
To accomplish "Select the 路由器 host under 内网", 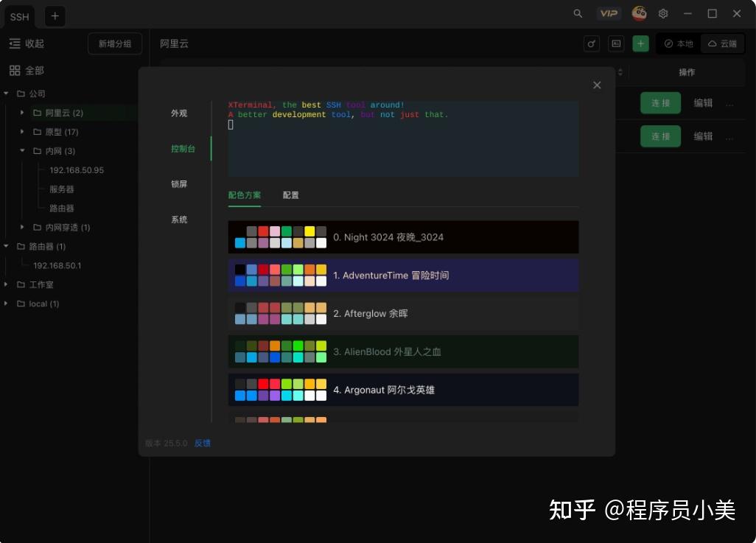I will click(62, 209).
